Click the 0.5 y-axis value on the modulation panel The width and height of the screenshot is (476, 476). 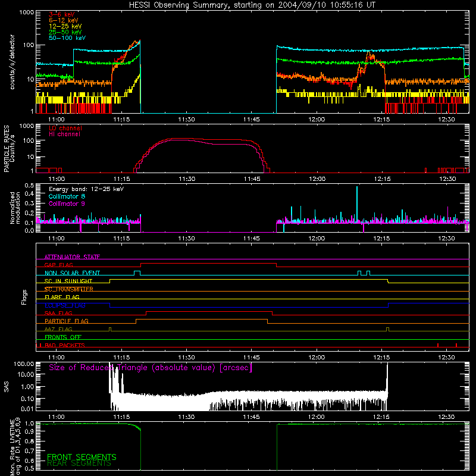[29, 185]
